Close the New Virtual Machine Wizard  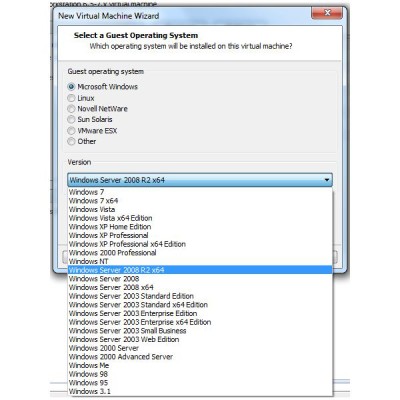(327, 13)
